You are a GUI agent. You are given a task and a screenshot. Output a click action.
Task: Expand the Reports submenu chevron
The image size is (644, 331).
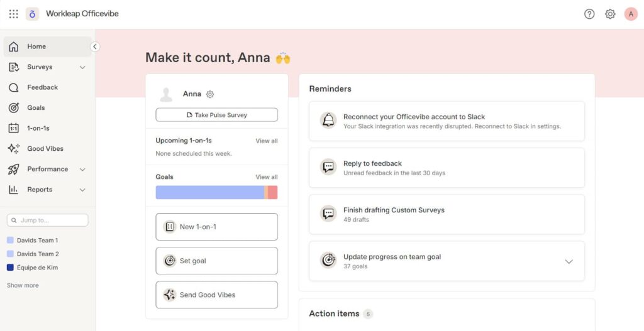click(82, 190)
